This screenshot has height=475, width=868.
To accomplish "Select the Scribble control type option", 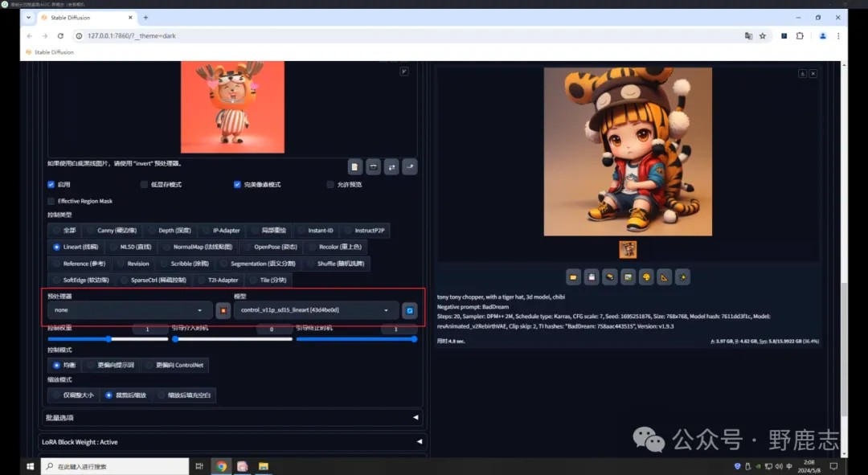I will coord(184,264).
